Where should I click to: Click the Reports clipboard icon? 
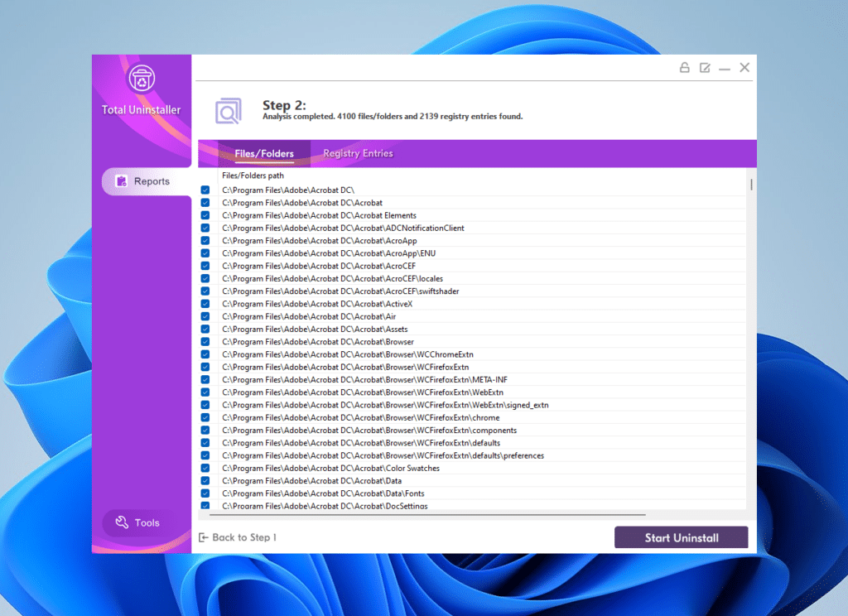click(x=122, y=181)
